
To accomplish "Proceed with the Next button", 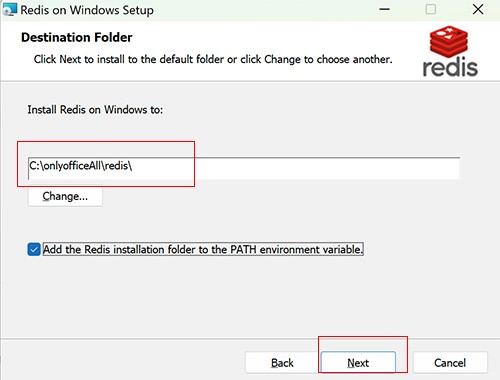I will pos(358,363).
